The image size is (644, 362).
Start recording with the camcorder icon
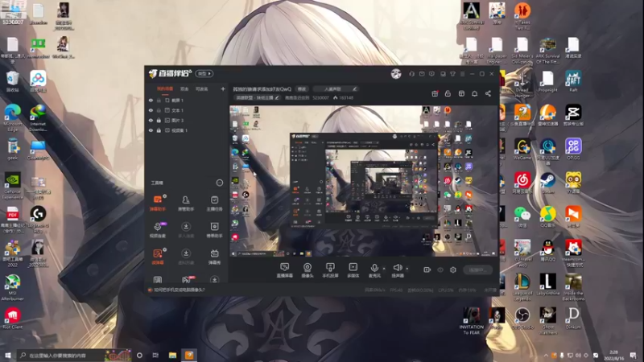point(427,269)
